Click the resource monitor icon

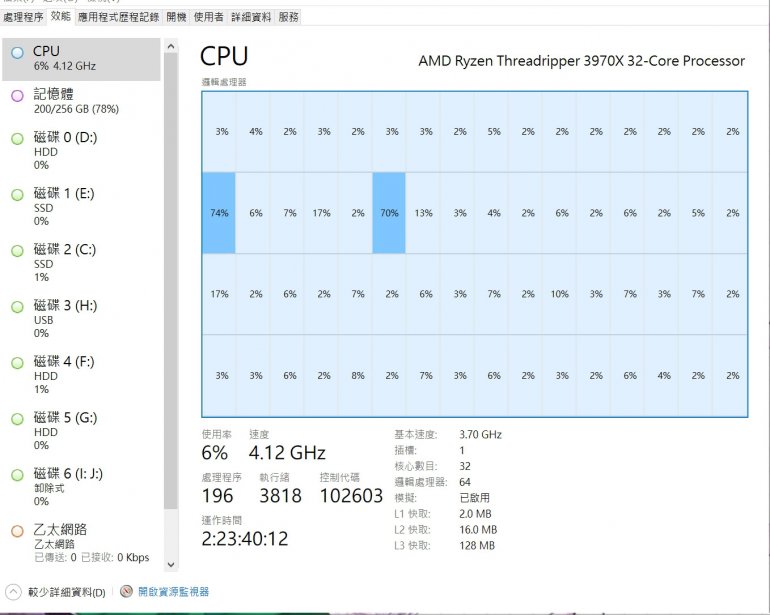point(126,592)
